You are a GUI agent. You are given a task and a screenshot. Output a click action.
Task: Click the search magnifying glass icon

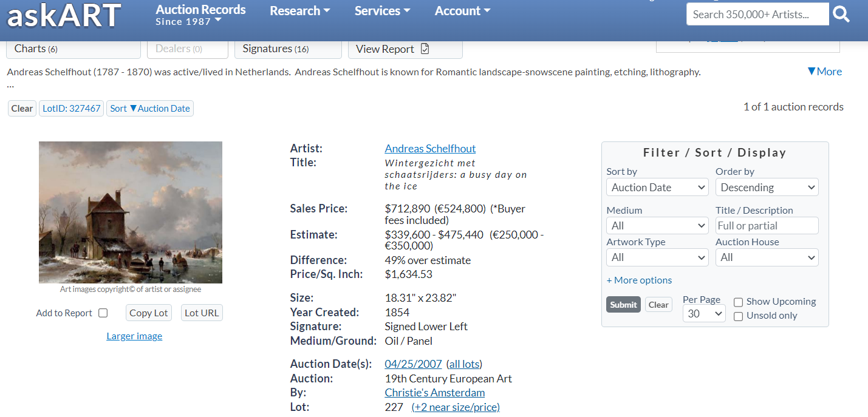pyautogui.click(x=841, y=14)
